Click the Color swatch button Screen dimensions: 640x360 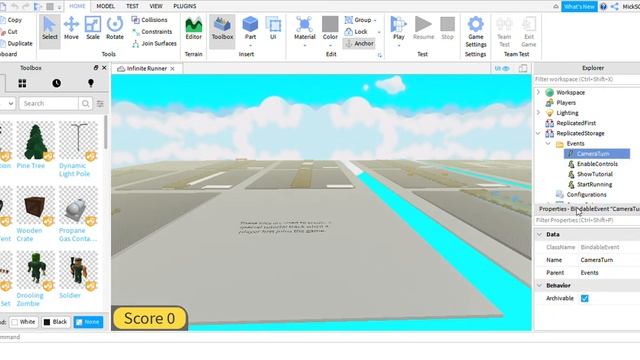[330, 24]
